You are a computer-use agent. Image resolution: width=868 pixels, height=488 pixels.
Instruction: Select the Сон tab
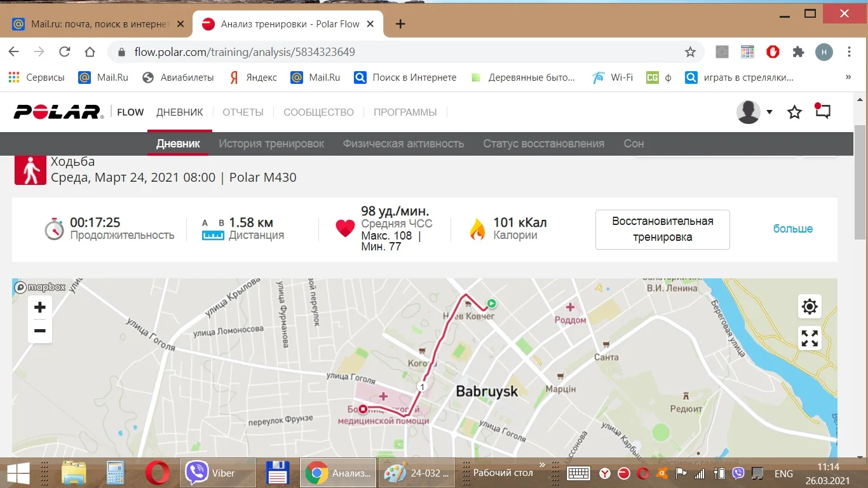[x=634, y=144]
